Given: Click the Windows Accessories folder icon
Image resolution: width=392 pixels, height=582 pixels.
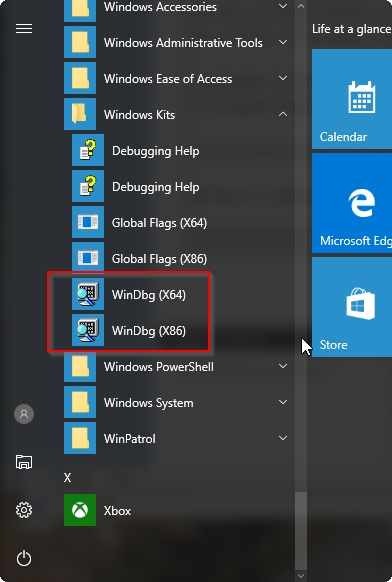Looking at the screenshot, I should click(x=80, y=10).
